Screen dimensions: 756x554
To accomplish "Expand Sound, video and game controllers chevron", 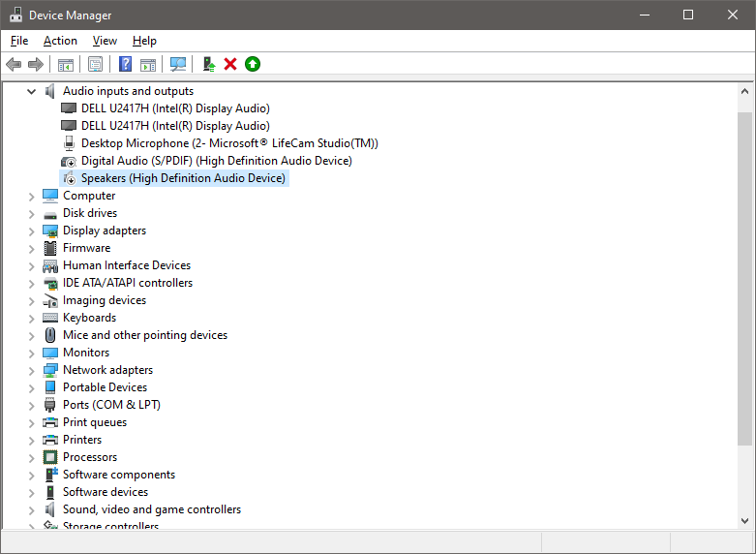I will [31, 510].
